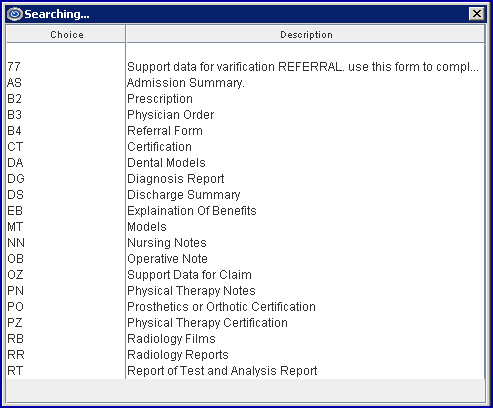Select PO Prosthetics or Orthotic Certification
The height and width of the screenshot is (408, 493).
pyautogui.click(x=246, y=307)
